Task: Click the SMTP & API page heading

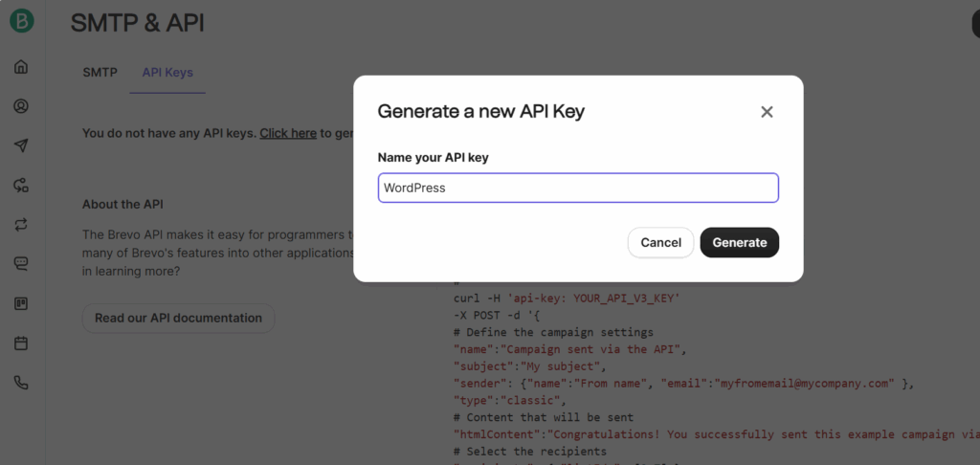Action: point(138,23)
